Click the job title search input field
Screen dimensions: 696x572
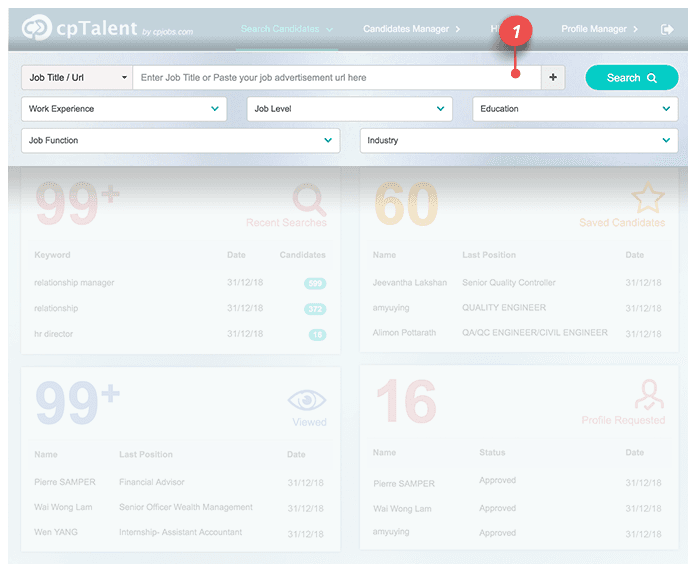337,78
